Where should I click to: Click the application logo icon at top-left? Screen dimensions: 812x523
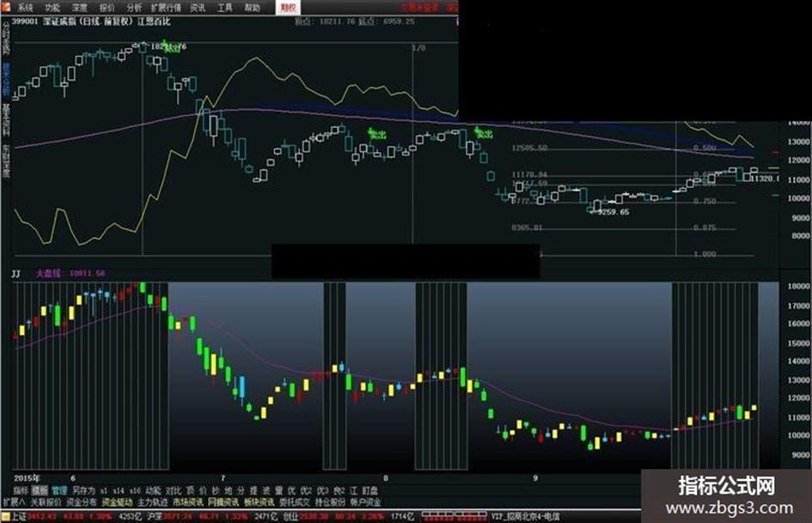6,6
